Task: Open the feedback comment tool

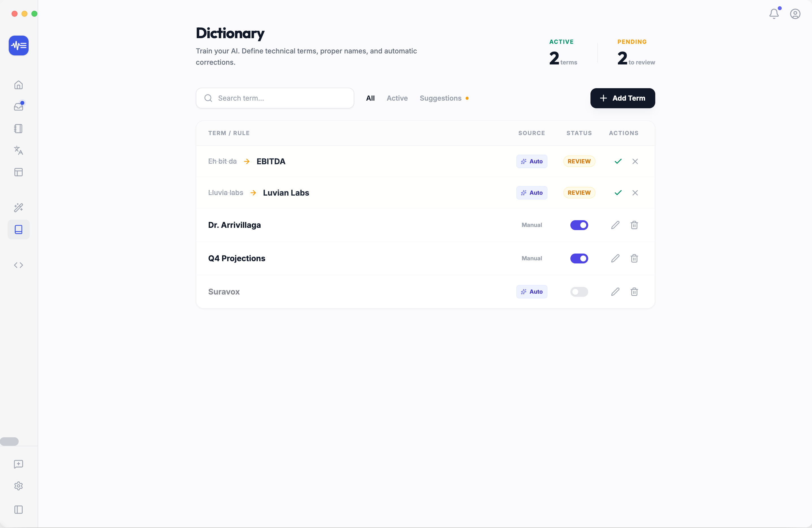Action: (18, 464)
